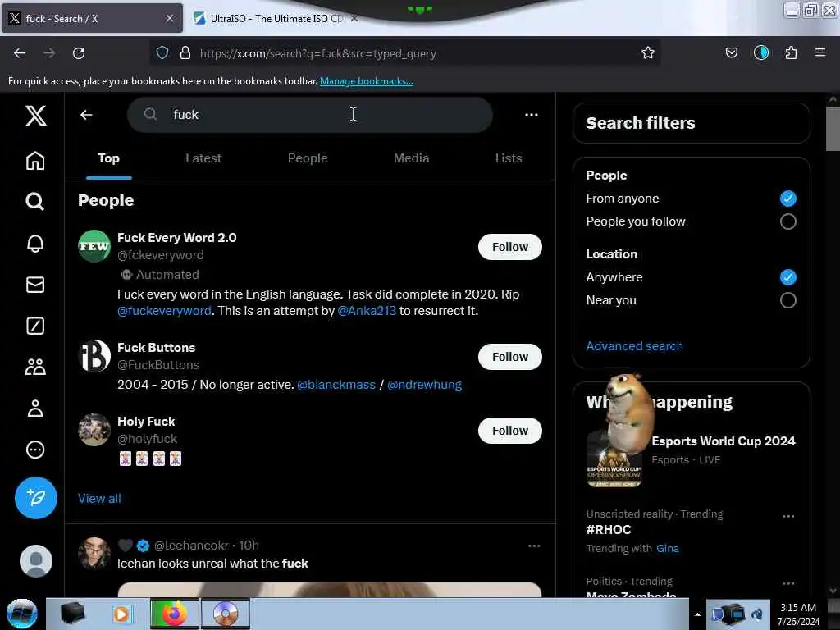Screen dimensions: 840x630
Task: Click Windows Start orb button
Action: click(22, 614)
